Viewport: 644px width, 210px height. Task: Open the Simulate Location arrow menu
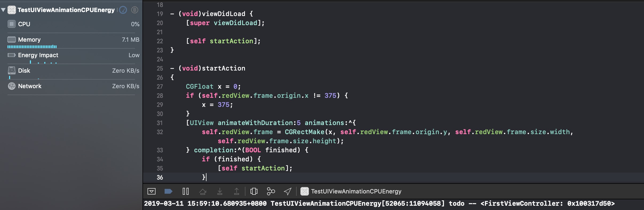coord(288,191)
